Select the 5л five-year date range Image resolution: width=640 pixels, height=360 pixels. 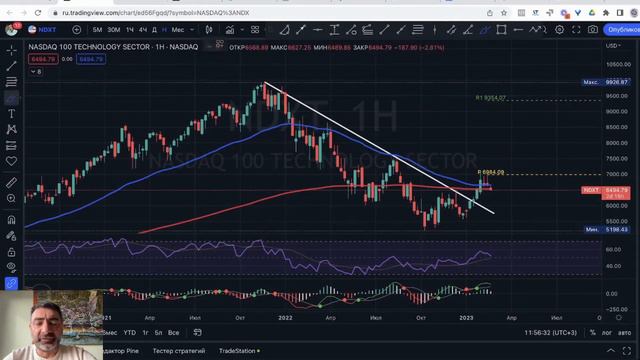coord(158,333)
